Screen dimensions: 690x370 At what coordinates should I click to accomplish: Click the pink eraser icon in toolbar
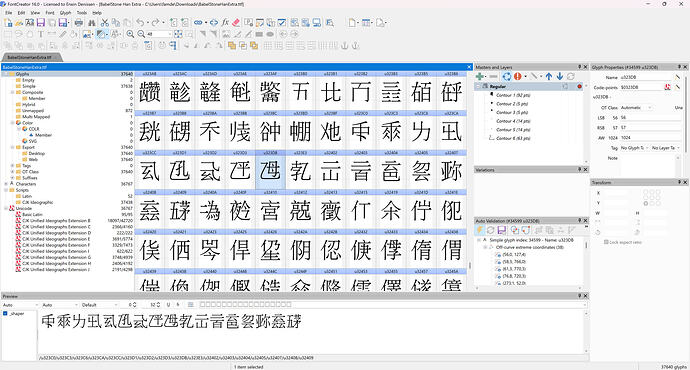click(236, 22)
